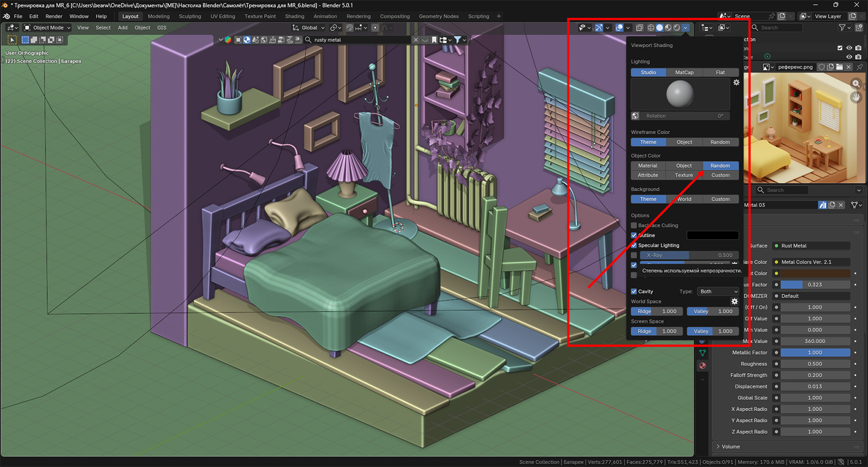The width and height of the screenshot is (868, 467).
Task: Open the cavity Type dropdown set to Both
Action: pos(718,292)
